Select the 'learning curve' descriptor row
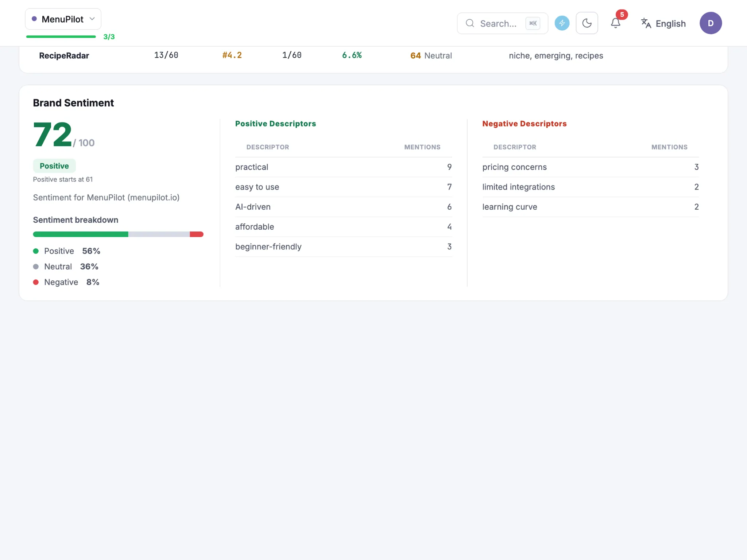The height and width of the screenshot is (560, 747). (x=591, y=207)
